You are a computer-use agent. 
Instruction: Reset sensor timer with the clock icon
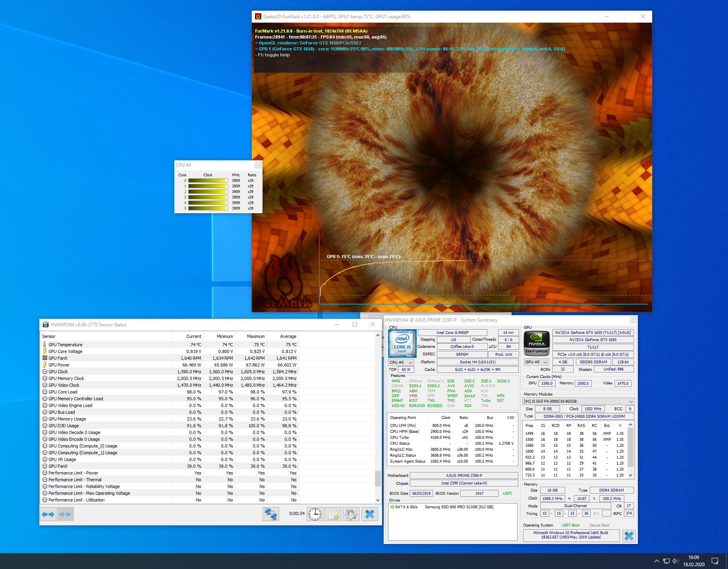[x=315, y=514]
